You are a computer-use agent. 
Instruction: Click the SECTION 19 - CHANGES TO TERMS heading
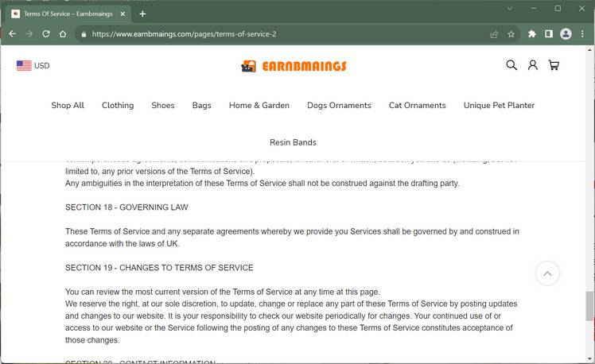click(x=159, y=268)
